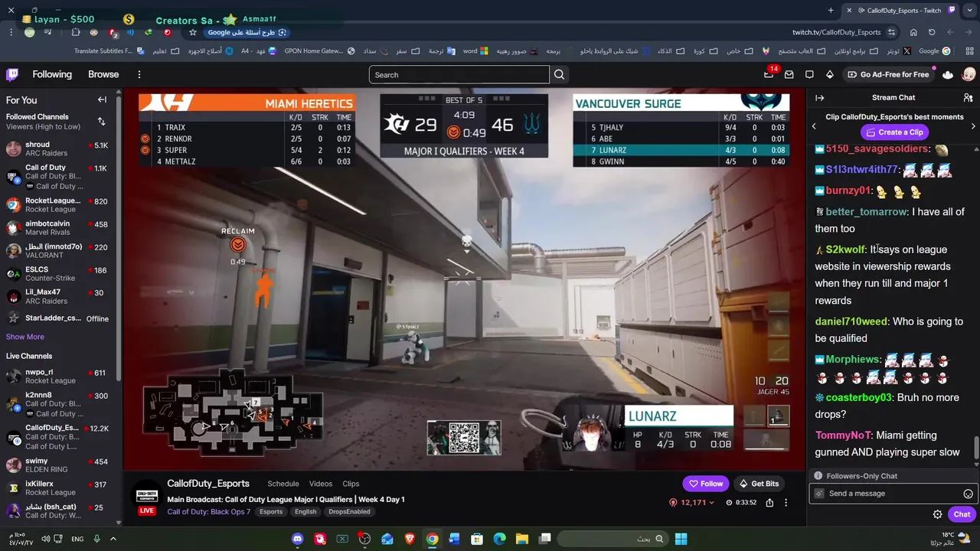This screenshot has height=551, width=980.
Task: Show hidden system tray icons
Action: [113, 539]
